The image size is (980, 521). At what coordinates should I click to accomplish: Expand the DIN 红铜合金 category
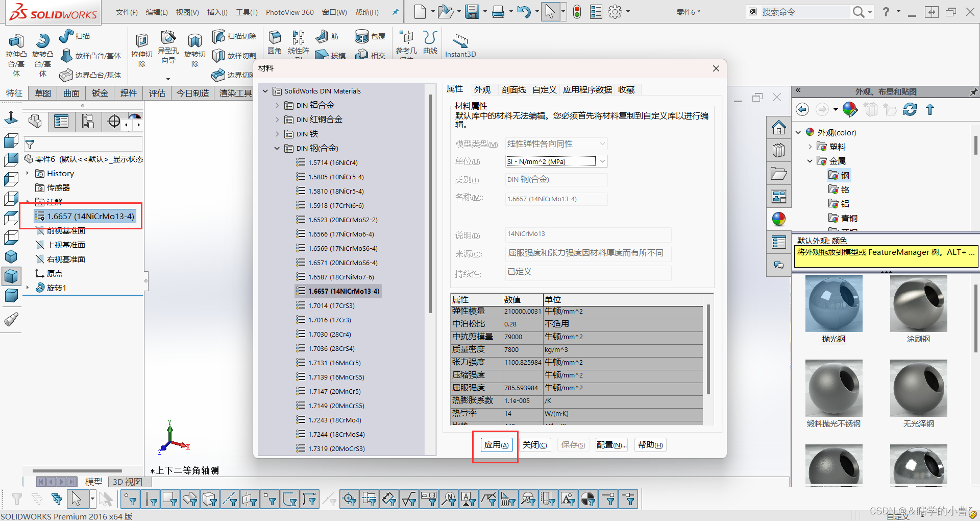[277, 120]
